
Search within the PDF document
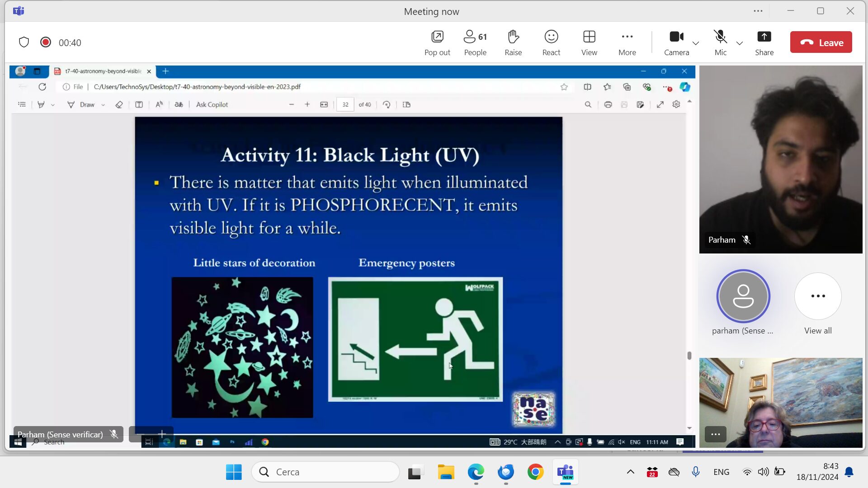click(x=588, y=104)
